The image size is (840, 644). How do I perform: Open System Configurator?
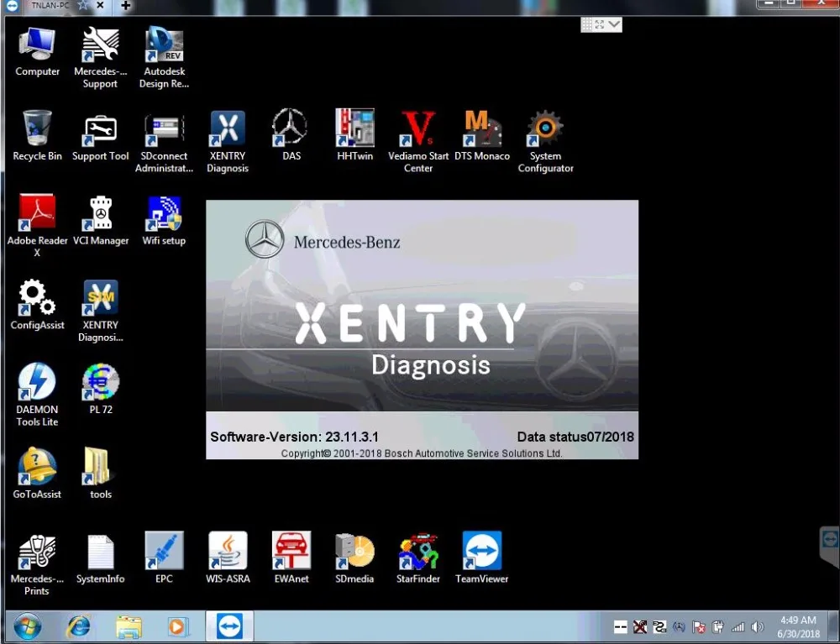(x=545, y=141)
